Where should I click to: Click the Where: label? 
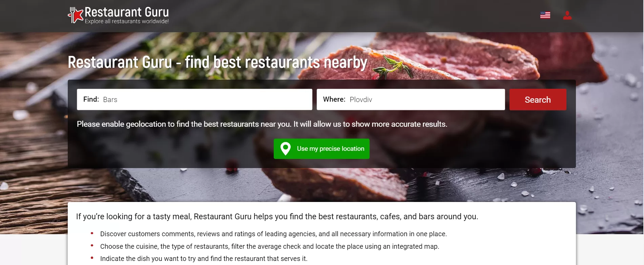334,99
